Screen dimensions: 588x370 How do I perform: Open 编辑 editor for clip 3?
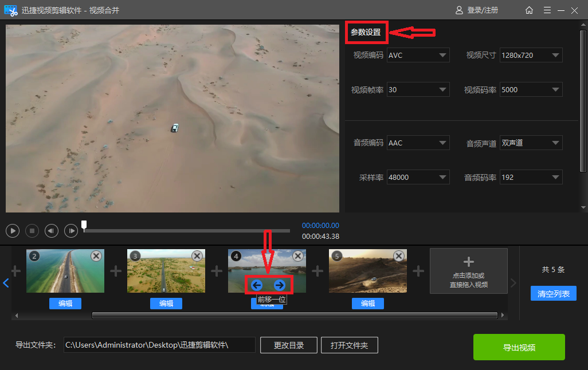[166, 304]
